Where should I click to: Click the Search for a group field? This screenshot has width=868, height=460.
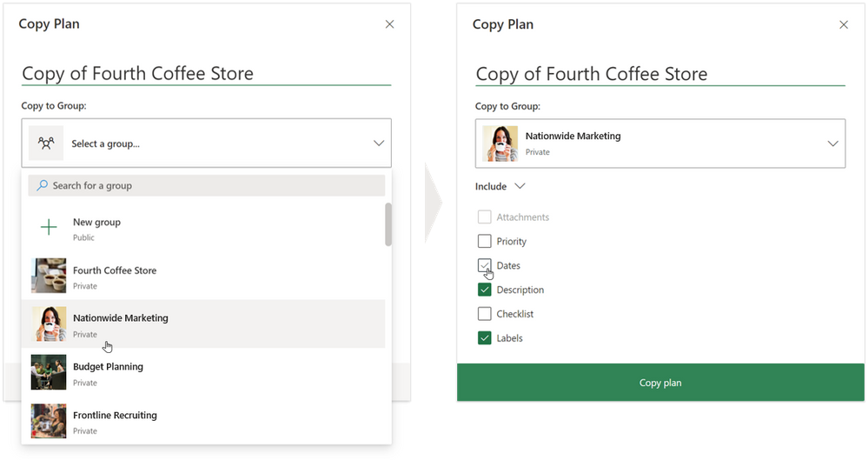click(x=207, y=186)
